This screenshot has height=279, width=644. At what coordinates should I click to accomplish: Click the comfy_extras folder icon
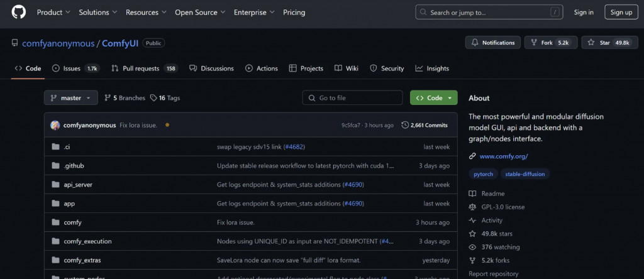click(55, 260)
